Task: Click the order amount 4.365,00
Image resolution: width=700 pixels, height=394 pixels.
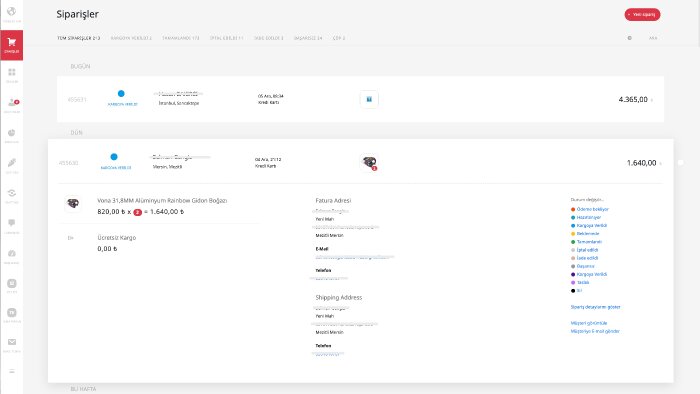Action: [x=633, y=100]
